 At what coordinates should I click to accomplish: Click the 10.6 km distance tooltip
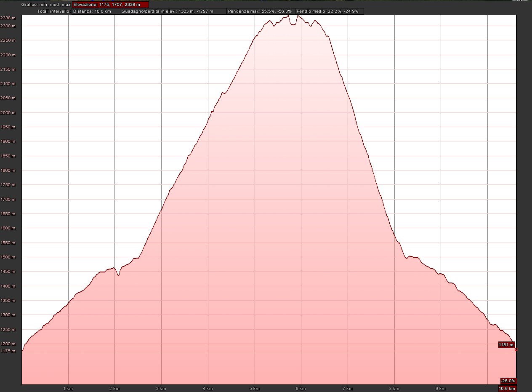coord(507,388)
